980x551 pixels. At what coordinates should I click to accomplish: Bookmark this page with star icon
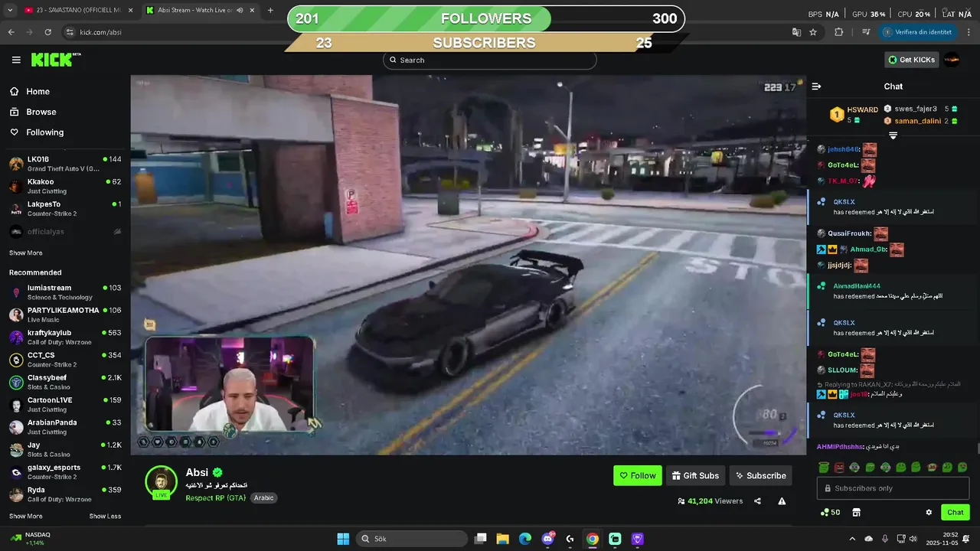813,32
